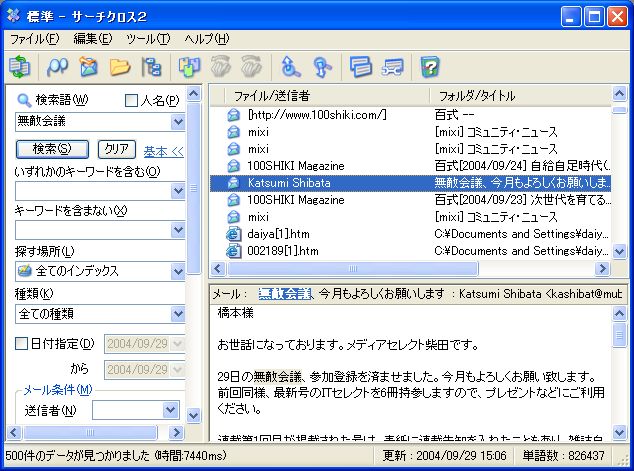The image size is (634, 471).
Task: Click mail icon of Katsumi Shibata row
Action: [233, 183]
